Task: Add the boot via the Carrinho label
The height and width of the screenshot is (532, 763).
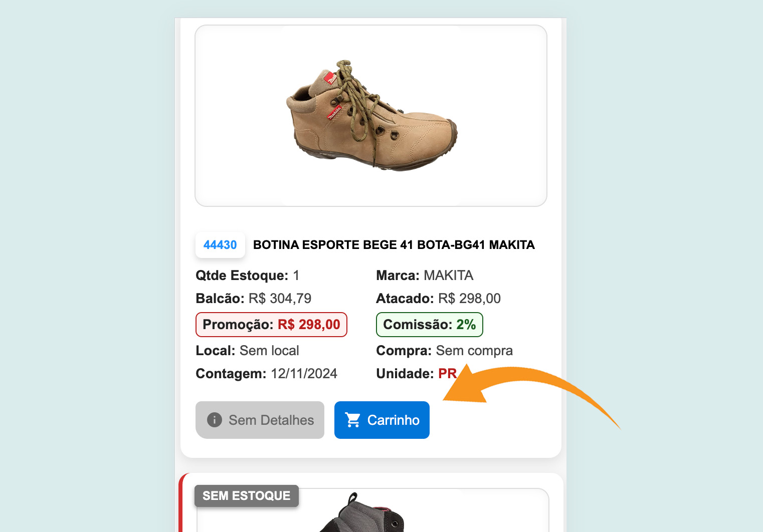Action: tap(393, 420)
